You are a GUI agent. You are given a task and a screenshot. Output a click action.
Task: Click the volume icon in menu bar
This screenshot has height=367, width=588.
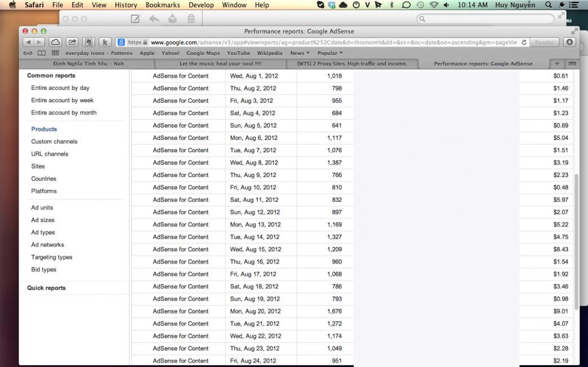coord(446,5)
